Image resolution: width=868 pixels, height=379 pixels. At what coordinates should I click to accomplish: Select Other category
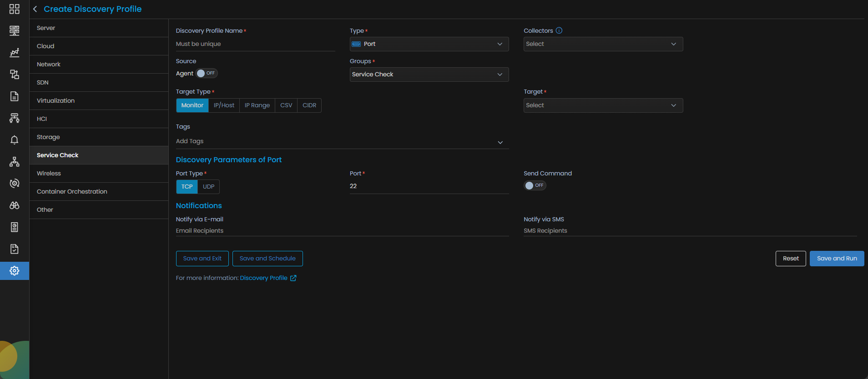point(99,210)
